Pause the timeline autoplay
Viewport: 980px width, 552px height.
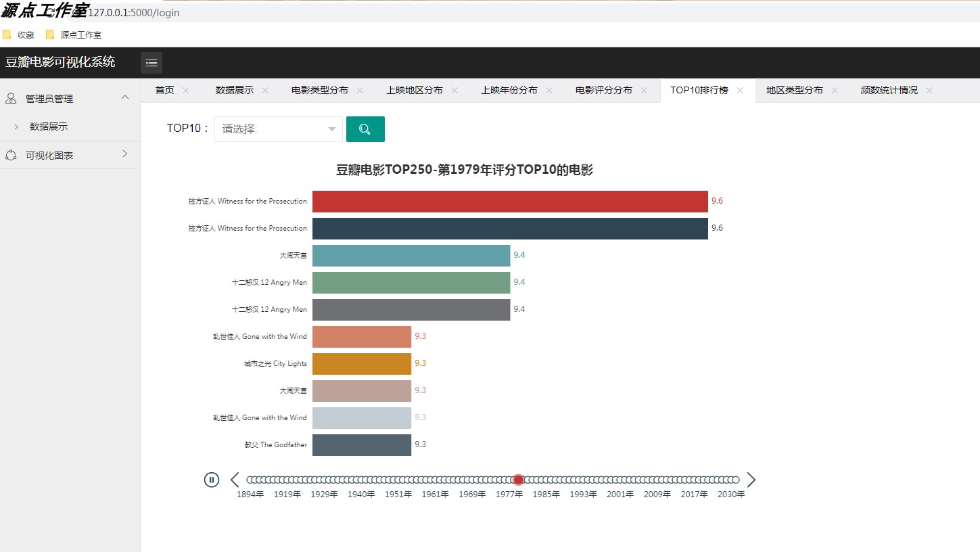click(x=212, y=480)
